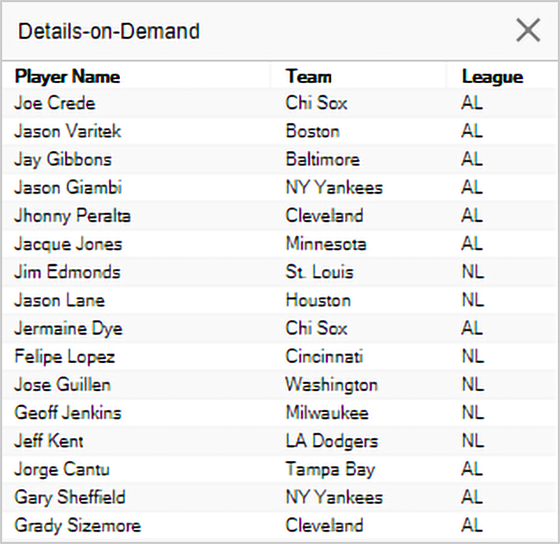Click St. Louis team cell
Image resolution: width=560 pixels, height=544 pixels.
click(x=319, y=272)
